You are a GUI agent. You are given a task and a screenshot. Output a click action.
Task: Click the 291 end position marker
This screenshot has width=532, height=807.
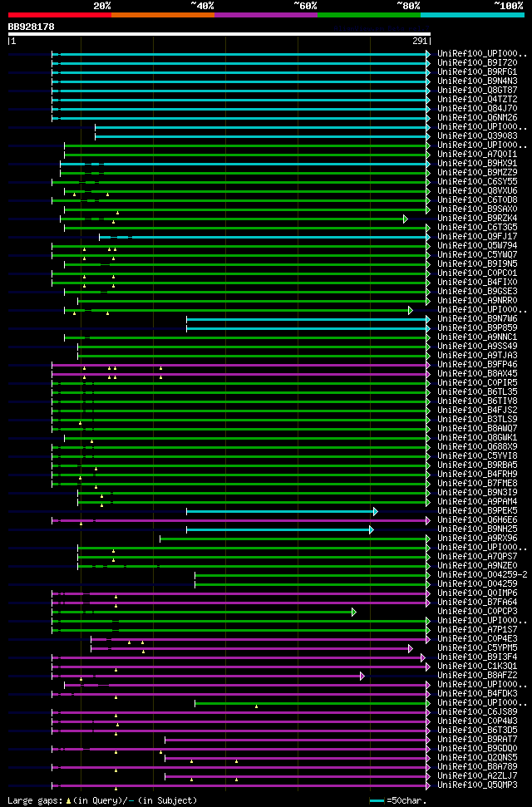tap(421, 42)
